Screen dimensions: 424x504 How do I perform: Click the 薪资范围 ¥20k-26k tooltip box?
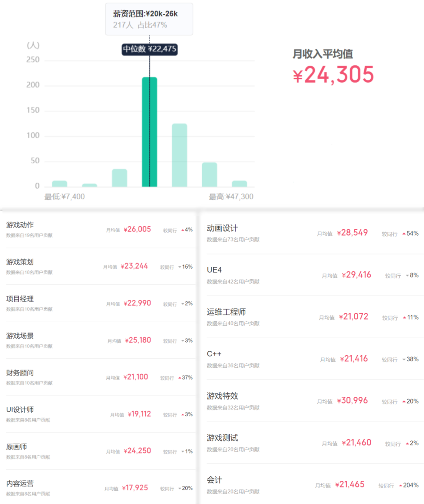[x=149, y=19]
